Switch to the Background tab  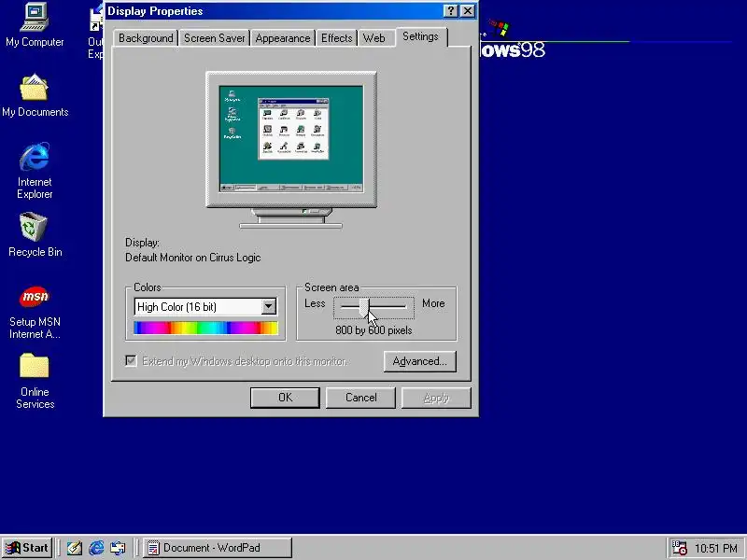146,38
